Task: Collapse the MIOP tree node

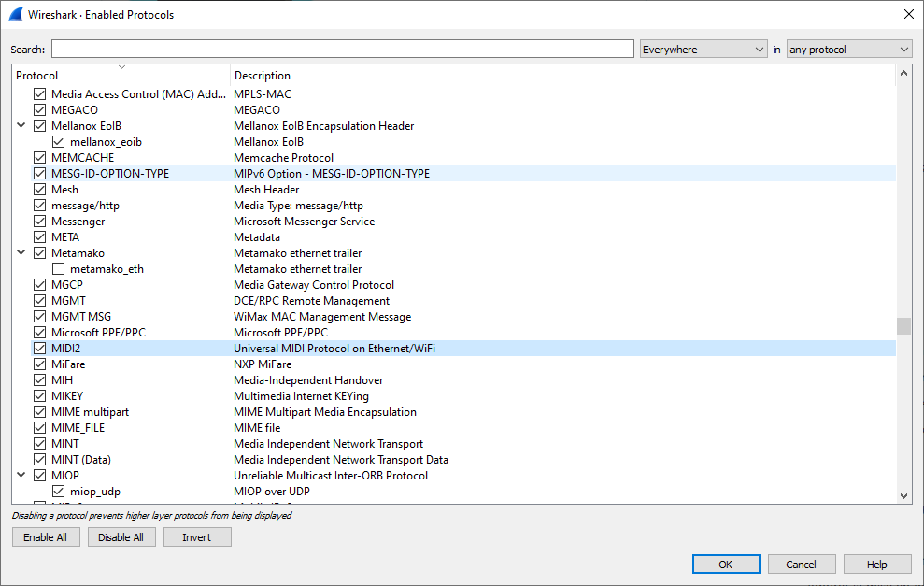Action: click(21, 475)
